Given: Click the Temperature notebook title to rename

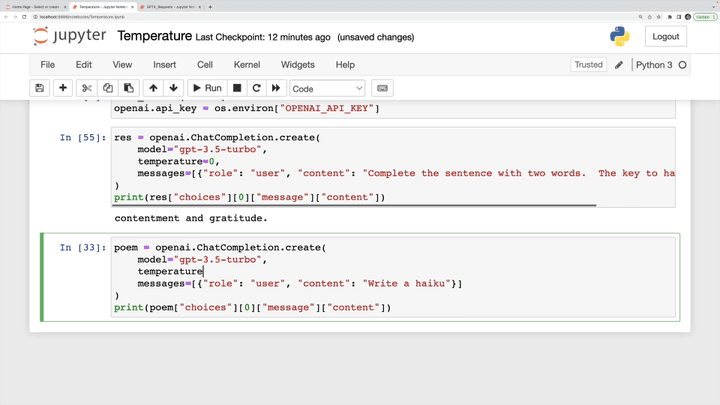Looking at the screenshot, I should click(x=154, y=37).
